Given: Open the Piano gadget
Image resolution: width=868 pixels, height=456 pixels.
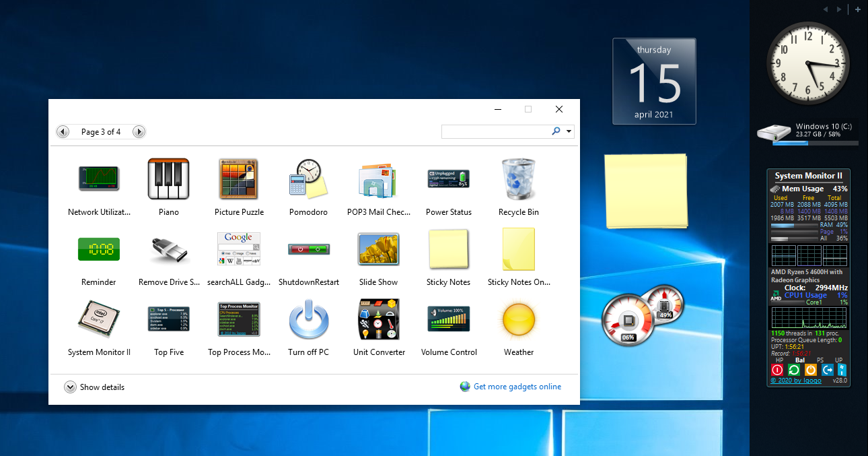Looking at the screenshot, I should [x=168, y=179].
